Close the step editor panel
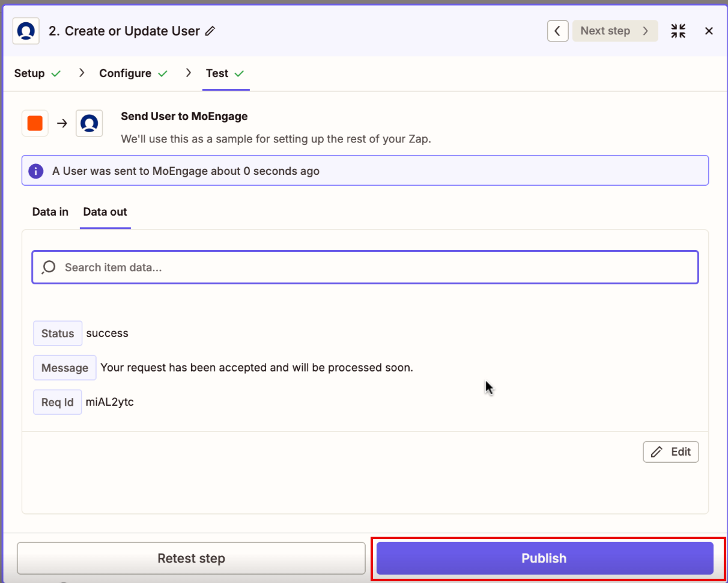Screen dimensions: 728x583 pyautogui.click(x=709, y=31)
